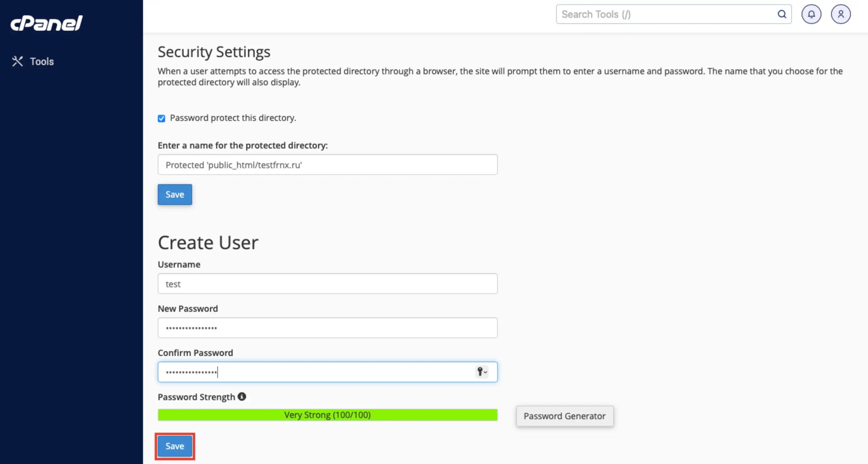Expand the key icon dropdown in Confirm Password
Viewport: 868px width, 464px height.
(x=482, y=372)
